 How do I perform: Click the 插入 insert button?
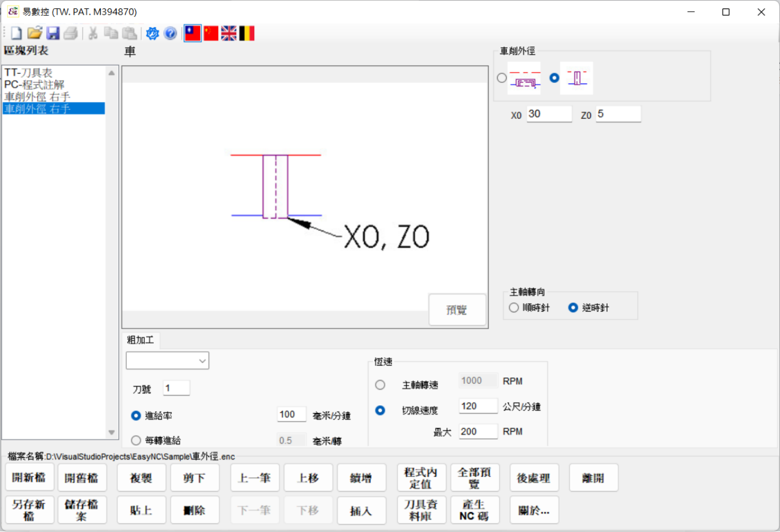point(361,510)
